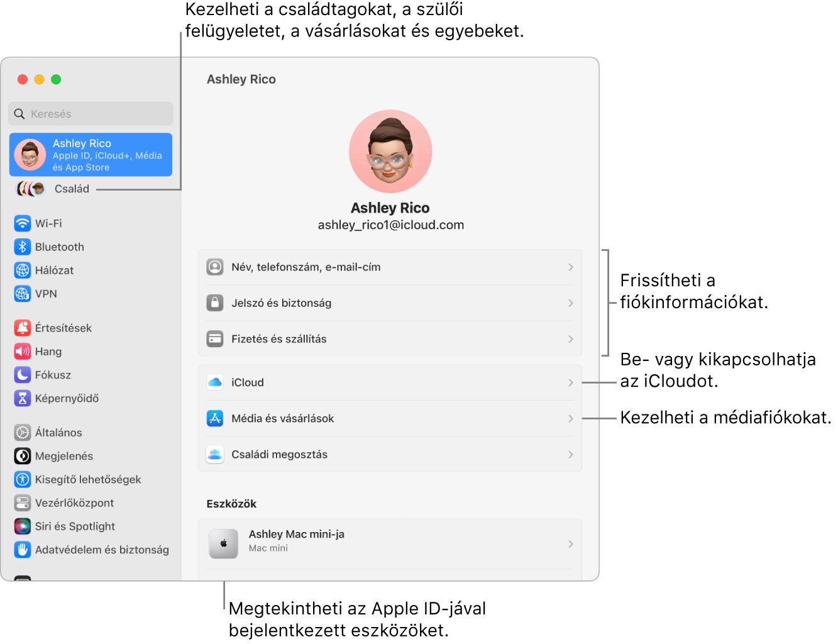This screenshot has width=838, height=644.
Task: Click the Keresés search field
Action: (91, 113)
